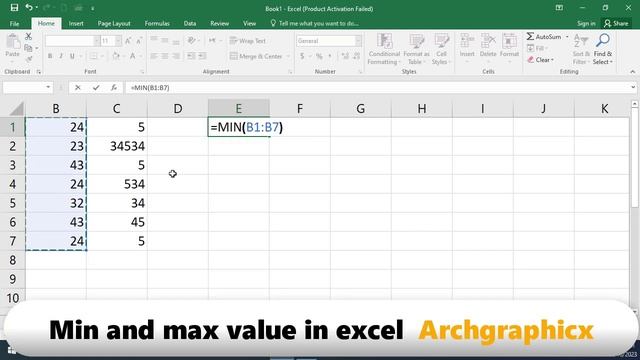Open the Name Box dropdown
This screenshot has width=640, height=360.
48,87
